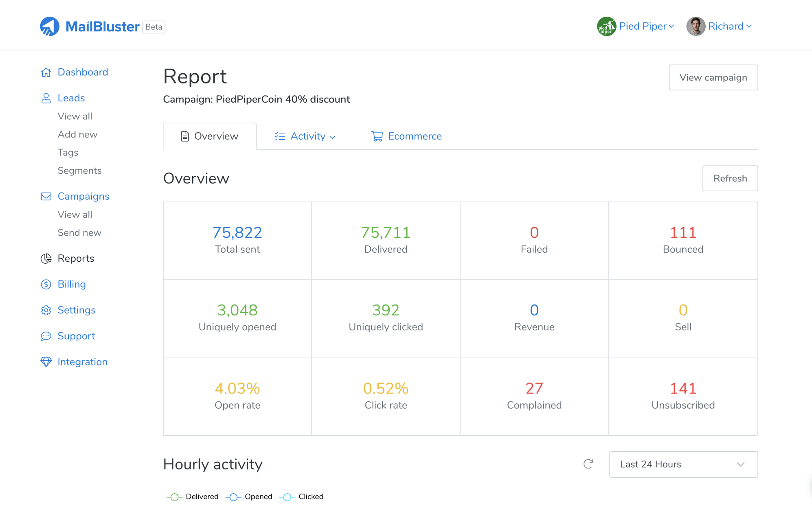Screen dimensions: 812x512
Task: Open the Last 24 Hours dropdown
Action: pyautogui.click(x=683, y=464)
